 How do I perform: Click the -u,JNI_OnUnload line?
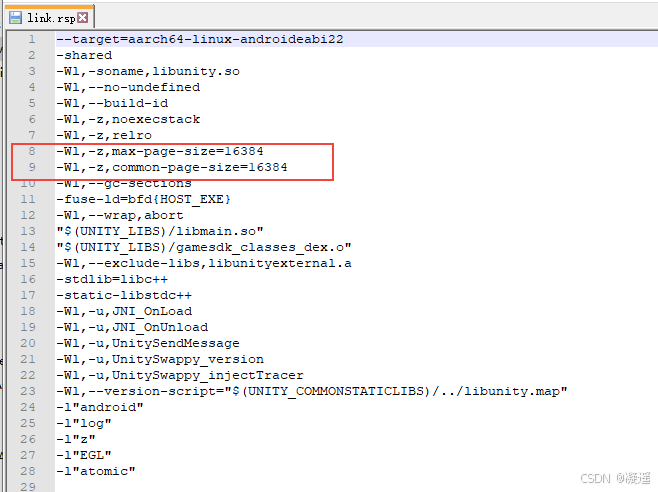click(132, 327)
